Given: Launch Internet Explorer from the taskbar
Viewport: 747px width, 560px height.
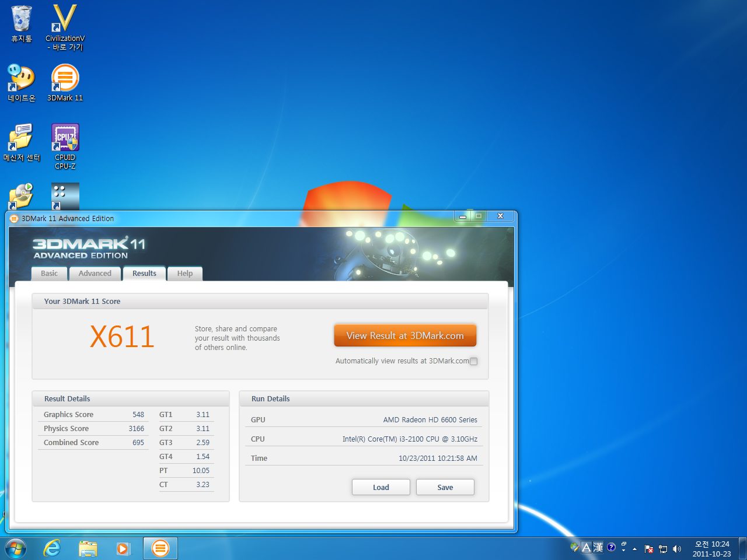Looking at the screenshot, I should (53, 549).
